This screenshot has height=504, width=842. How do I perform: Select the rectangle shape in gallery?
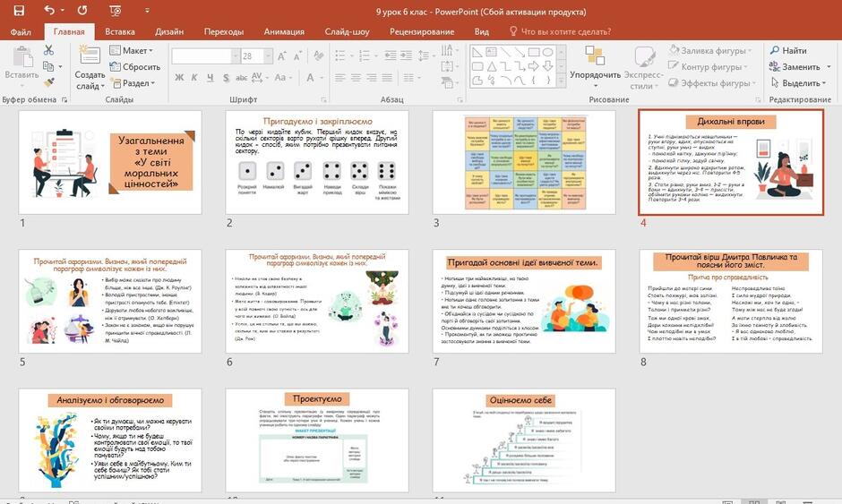[533, 52]
